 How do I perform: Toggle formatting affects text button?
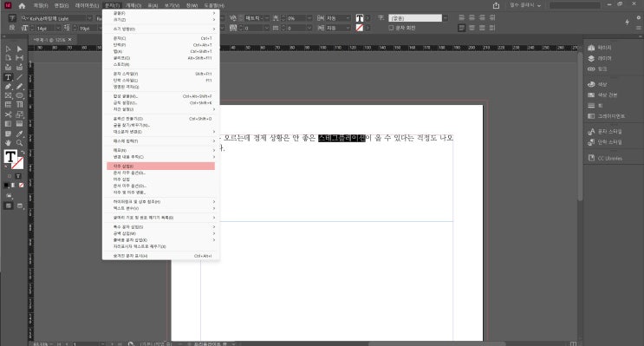18,176
